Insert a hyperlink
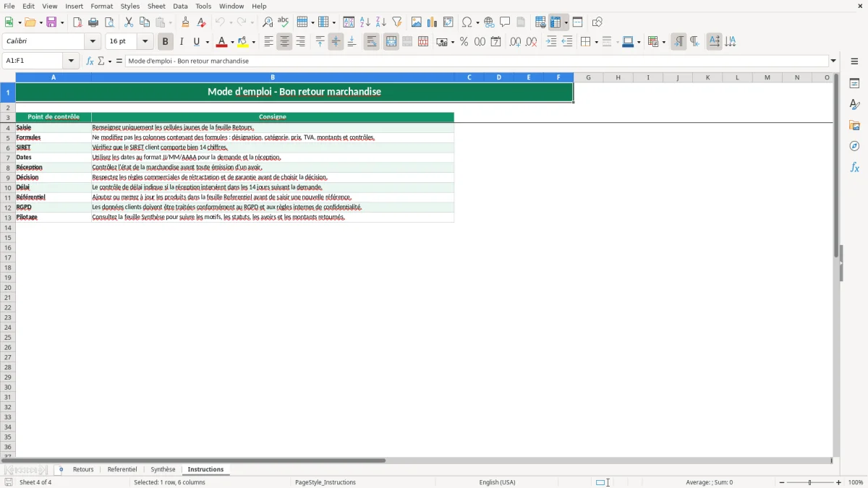 [489, 22]
